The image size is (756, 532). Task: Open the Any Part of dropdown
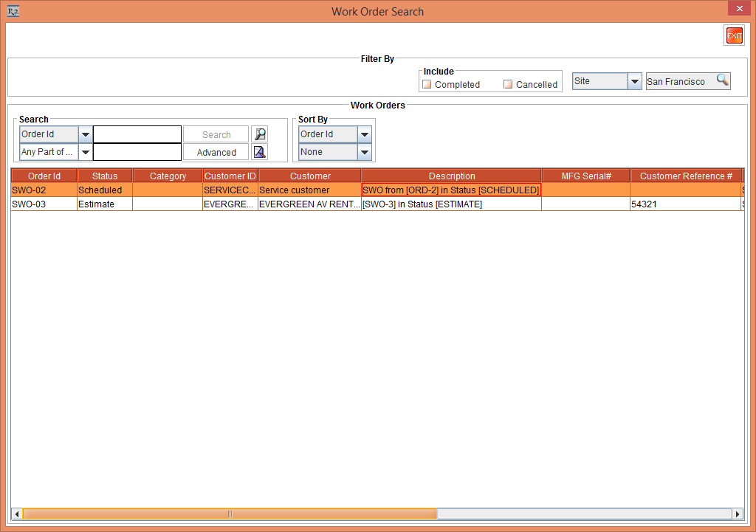pos(85,151)
